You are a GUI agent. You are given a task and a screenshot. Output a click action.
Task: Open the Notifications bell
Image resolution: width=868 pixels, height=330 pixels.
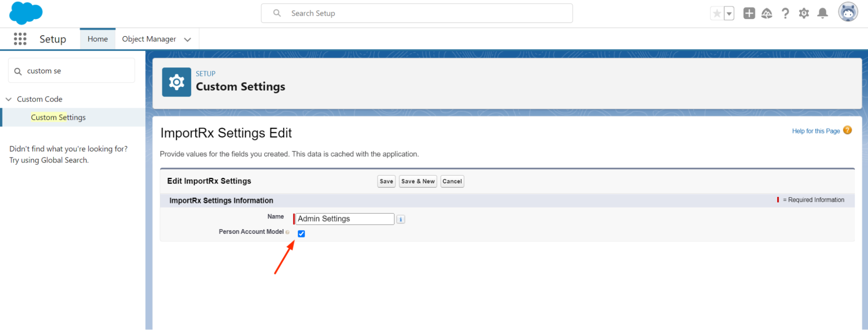point(822,13)
